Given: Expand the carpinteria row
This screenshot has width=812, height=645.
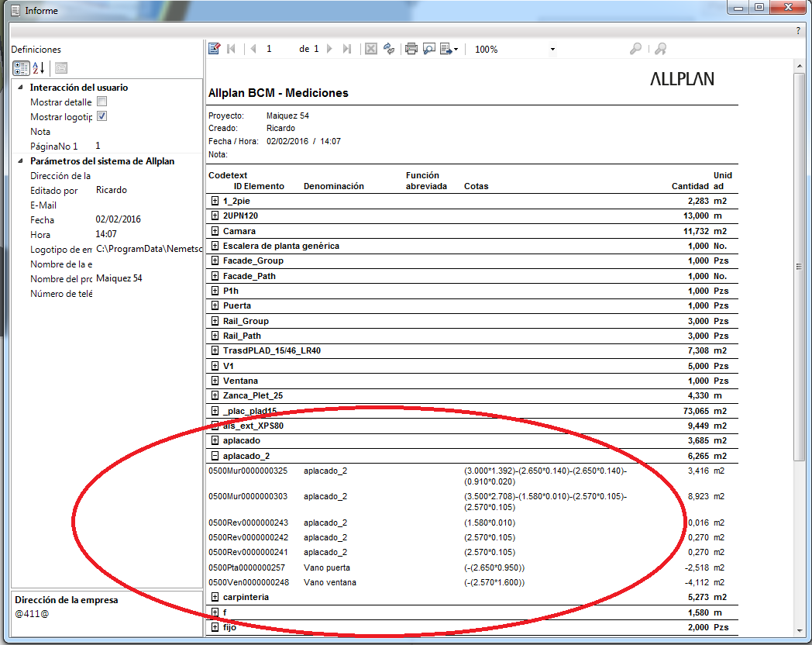Looking at the screenshot, I should [215, 597].
